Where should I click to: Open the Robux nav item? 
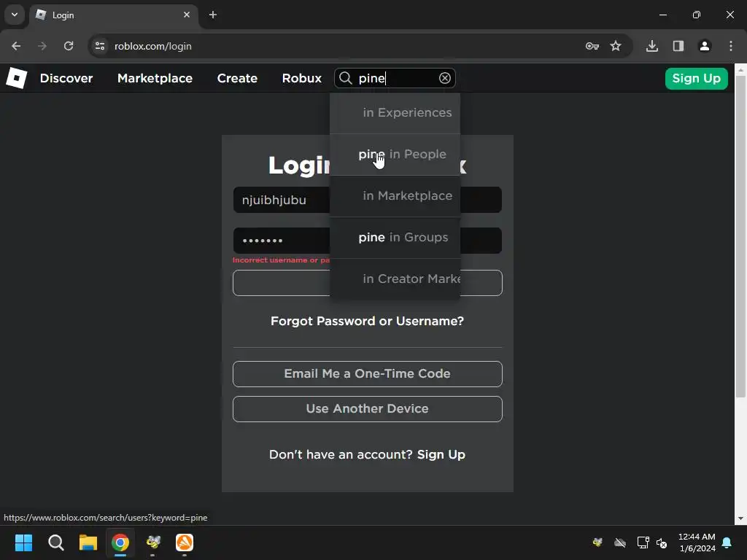pos(301,78)
